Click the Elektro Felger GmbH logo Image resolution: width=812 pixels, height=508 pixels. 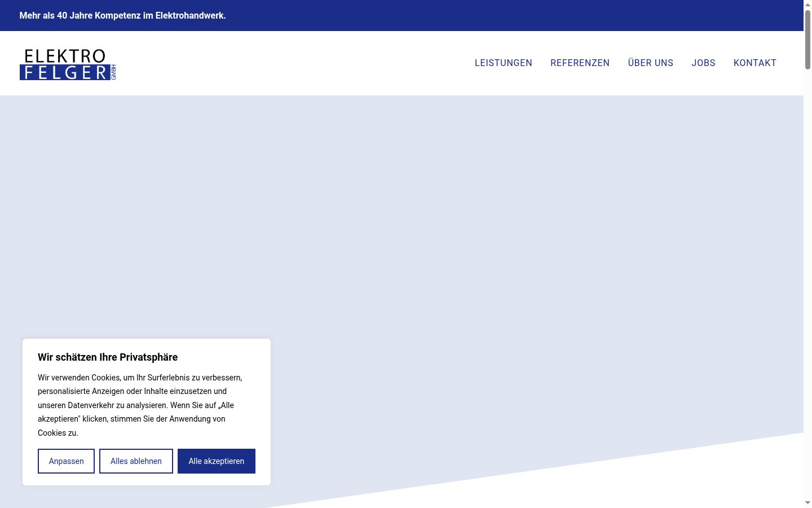pos(68,64)
